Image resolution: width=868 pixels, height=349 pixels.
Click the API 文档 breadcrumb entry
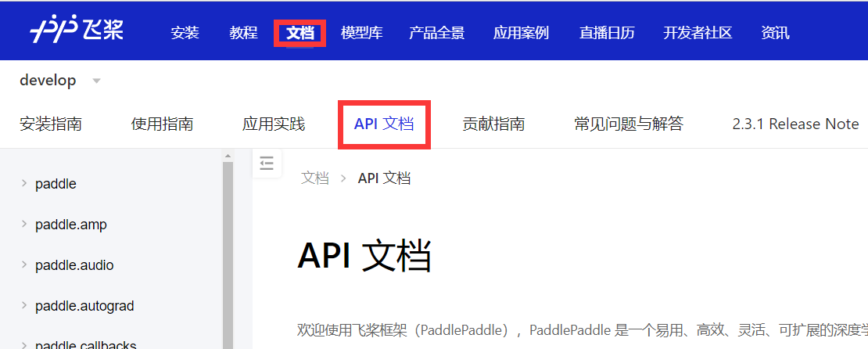[384, 178]
